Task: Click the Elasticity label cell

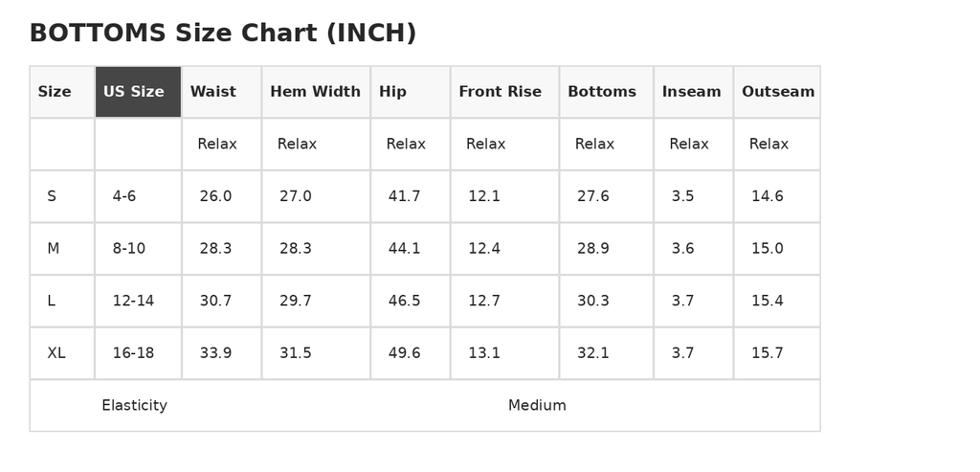Action: click(x=134, y=406)
